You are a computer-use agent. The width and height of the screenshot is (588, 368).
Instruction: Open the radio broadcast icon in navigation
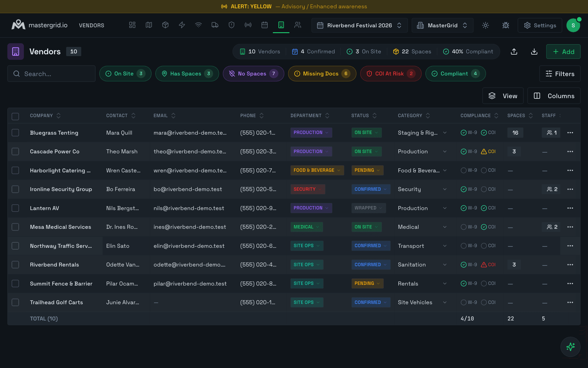pos(248,25)
